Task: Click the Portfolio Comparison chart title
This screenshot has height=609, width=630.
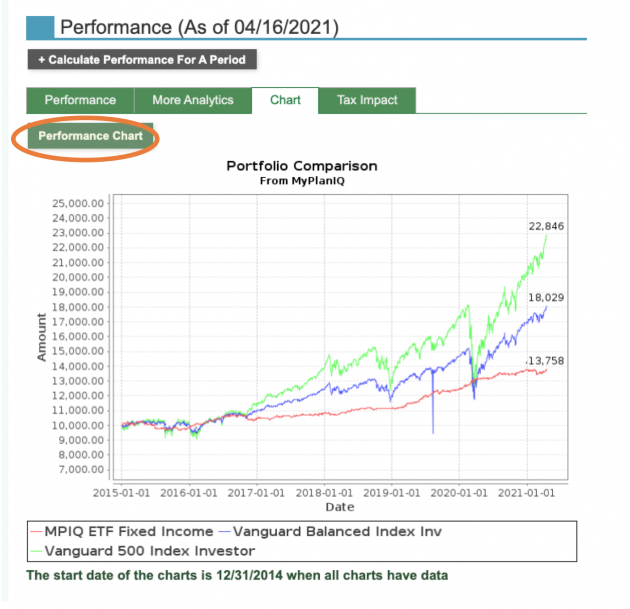Action: pos(302,166)
